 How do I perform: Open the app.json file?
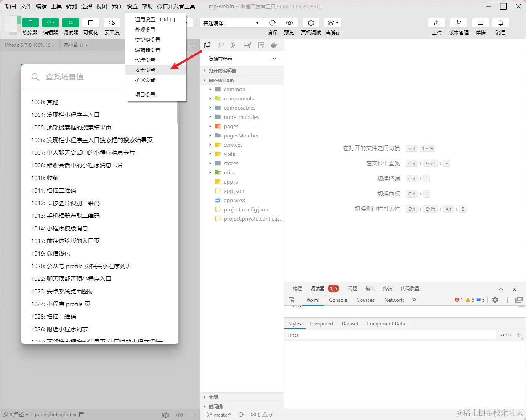234,191
